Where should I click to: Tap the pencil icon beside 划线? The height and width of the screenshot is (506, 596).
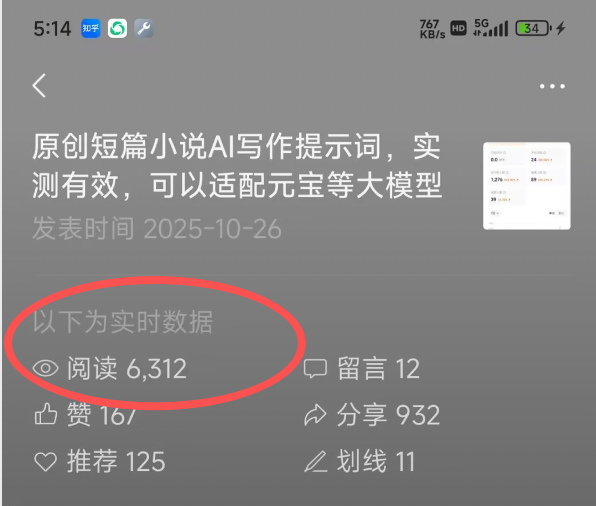click(315, 461)
